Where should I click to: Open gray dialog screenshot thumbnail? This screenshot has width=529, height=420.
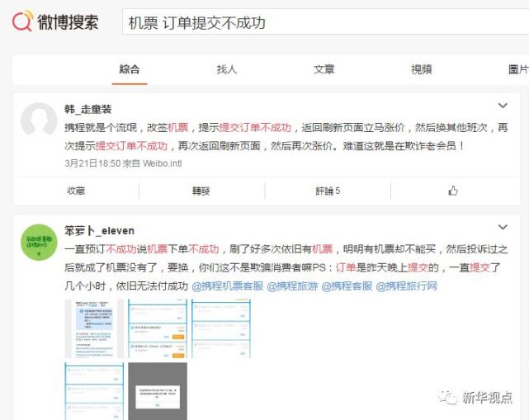158,391
